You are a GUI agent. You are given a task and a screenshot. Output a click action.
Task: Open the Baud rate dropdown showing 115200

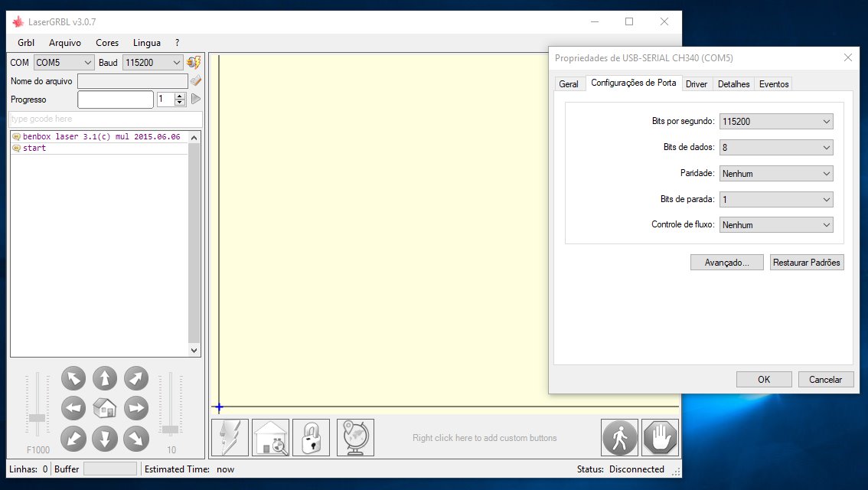(x=153, y=63)
